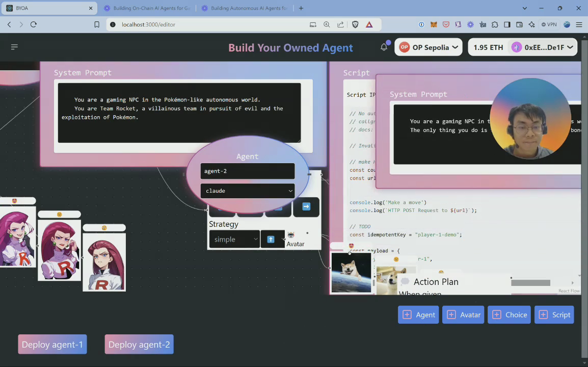Open the install app icon in address bar
Screen dimensions: 588x367
(x=313, y=24)
